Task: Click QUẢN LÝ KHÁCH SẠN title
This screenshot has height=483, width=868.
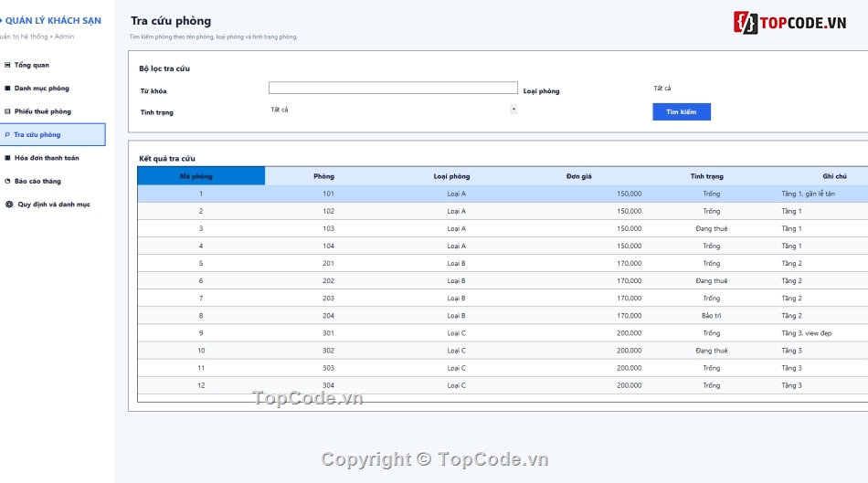Action: click(53, 20)
